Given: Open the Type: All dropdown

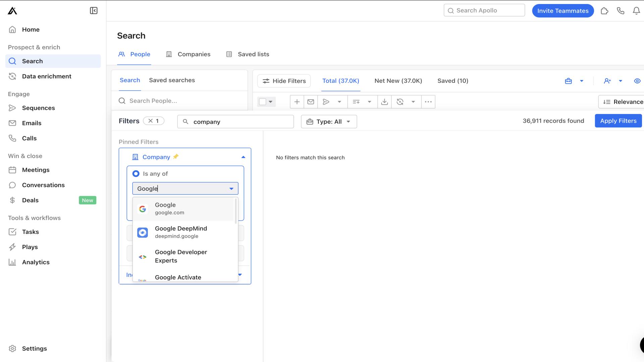Looking at the screenshot, I should [x=329, y=122].
